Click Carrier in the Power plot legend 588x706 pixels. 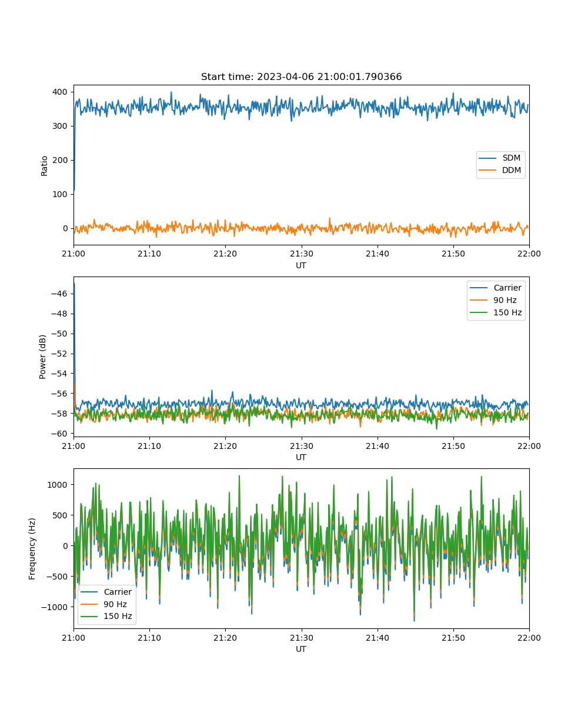(x=506, y=288)
